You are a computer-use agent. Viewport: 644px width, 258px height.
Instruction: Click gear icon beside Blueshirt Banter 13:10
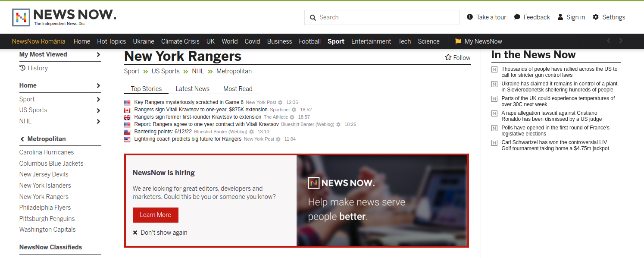[x=251, y=132]
